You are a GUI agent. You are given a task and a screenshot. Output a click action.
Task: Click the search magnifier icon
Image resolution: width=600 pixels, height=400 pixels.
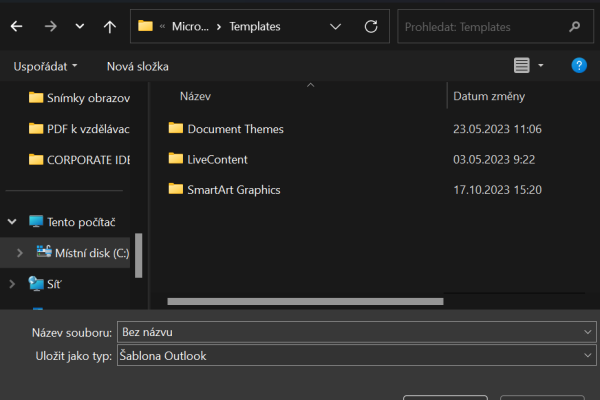574,26
